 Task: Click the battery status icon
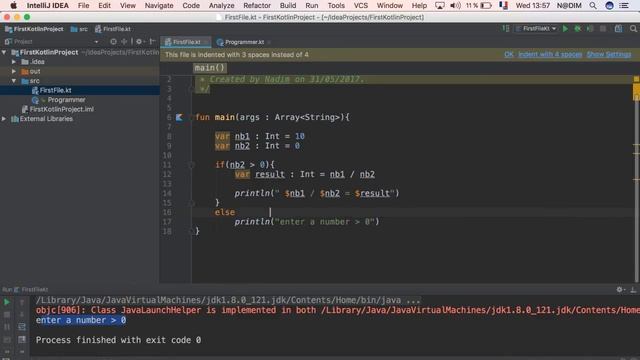point(486,6)
